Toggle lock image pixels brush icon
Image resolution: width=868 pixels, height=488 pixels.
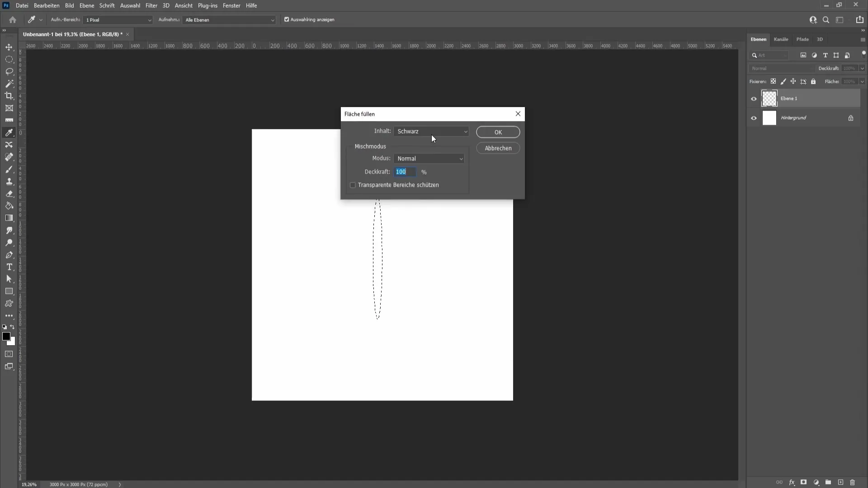(783, 82)
